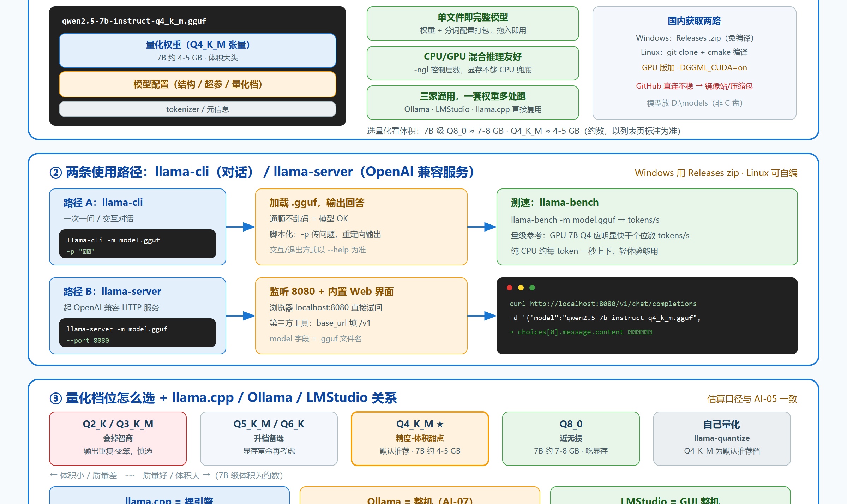
Task: Click section ② 两条使用路径 heading
Action: click(x=262, y=172)
